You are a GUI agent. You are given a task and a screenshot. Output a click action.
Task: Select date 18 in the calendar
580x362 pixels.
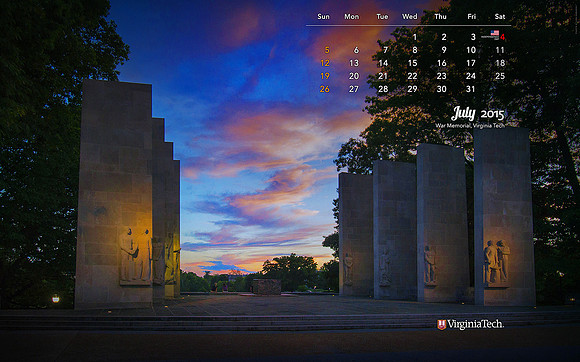(500, 63)
